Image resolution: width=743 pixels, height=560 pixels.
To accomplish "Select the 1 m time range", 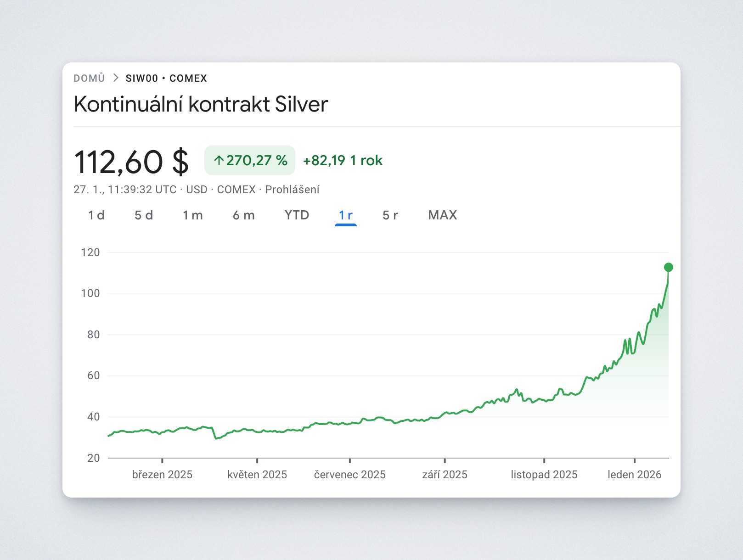I will point(193,215).
